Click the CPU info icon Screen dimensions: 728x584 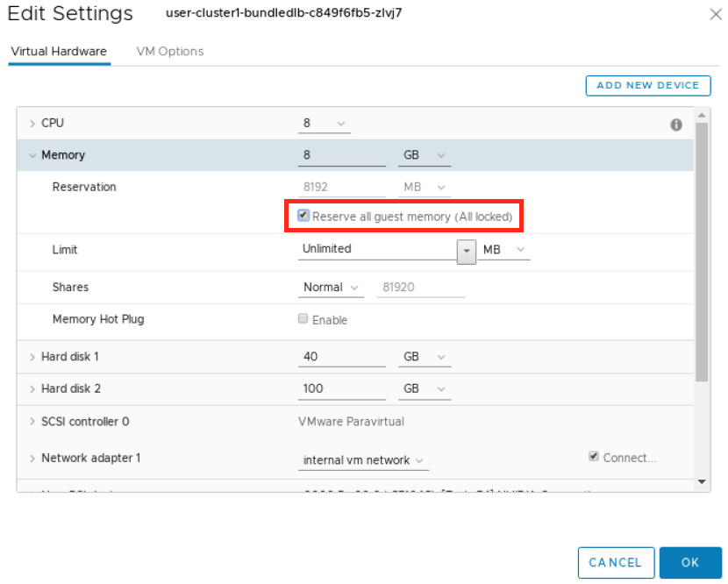point(676,125)
